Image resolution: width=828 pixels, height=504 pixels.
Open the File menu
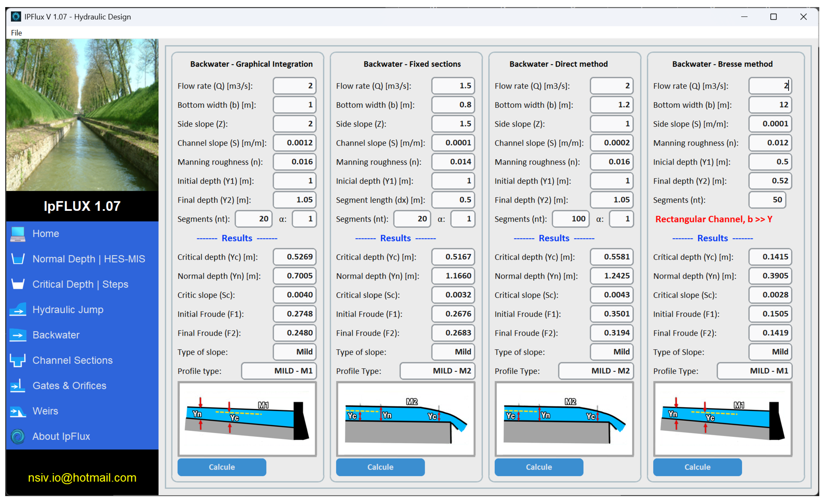tap(16, 32)
